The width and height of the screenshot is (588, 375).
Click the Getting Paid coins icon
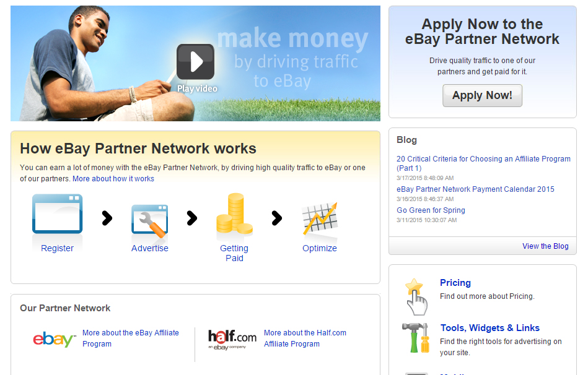click(x=234, y=213)
